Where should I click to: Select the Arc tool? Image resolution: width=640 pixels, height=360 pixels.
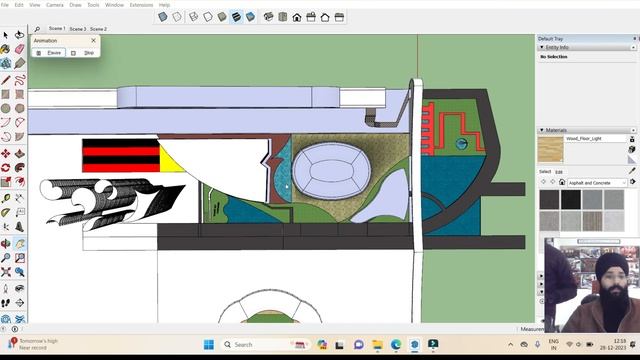6,122
